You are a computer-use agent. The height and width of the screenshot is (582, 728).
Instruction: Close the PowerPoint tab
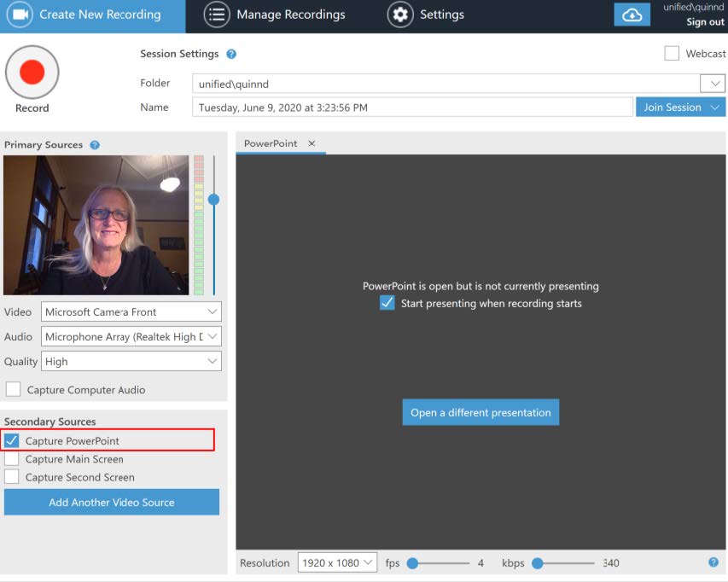[x=312, y=143]
